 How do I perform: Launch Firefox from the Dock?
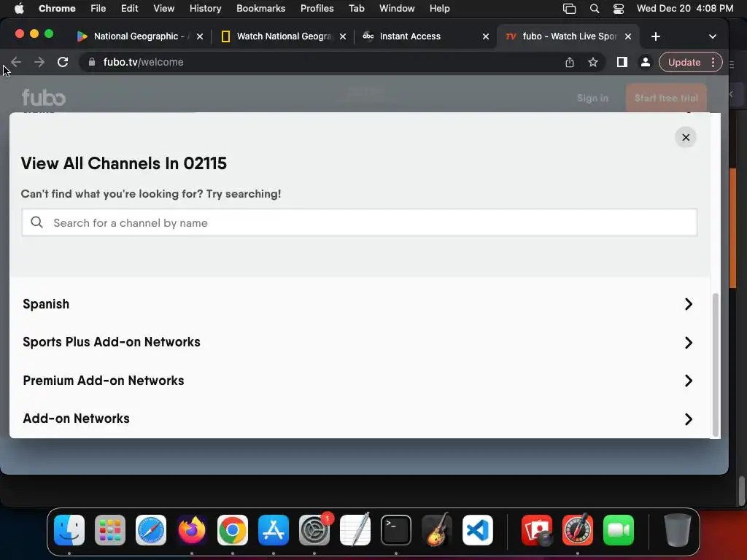(192, 530)
